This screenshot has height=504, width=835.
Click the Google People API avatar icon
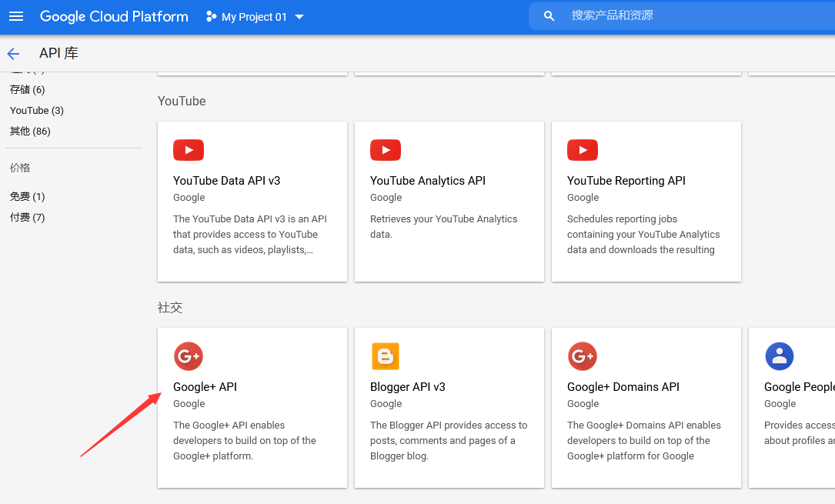click(x=780, y=356)
